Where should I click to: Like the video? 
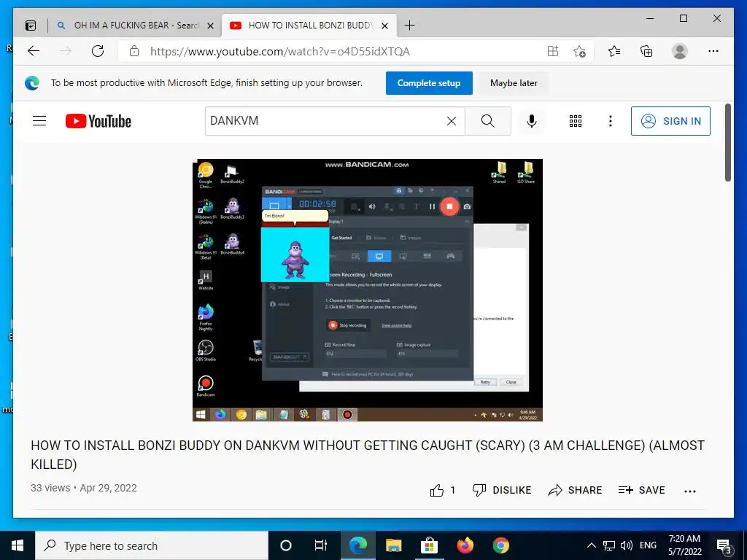coord(443,490)
